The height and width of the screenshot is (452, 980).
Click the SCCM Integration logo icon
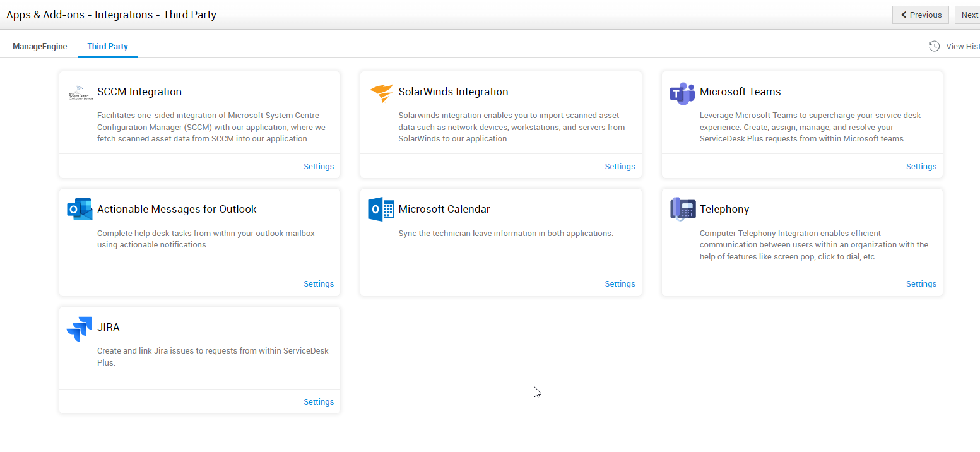point(80,93)
